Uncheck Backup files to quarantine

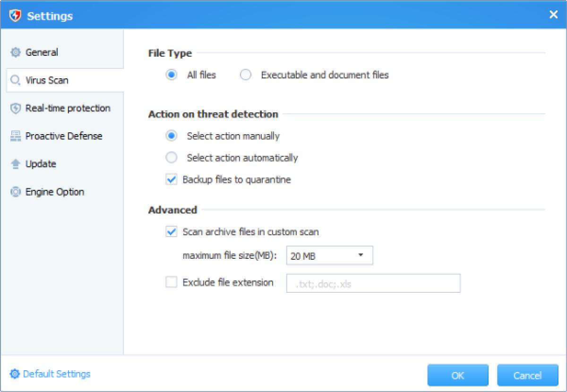pos(172,179)
